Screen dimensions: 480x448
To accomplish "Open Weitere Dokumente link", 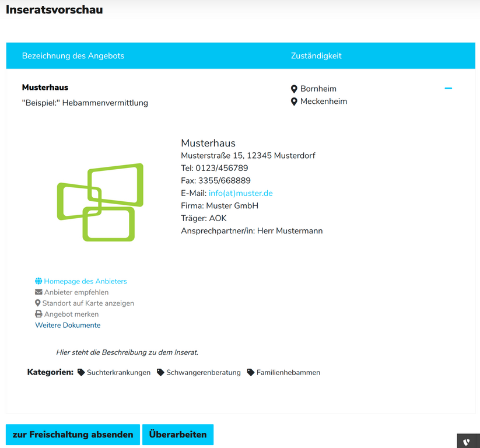I will (68, 325).
